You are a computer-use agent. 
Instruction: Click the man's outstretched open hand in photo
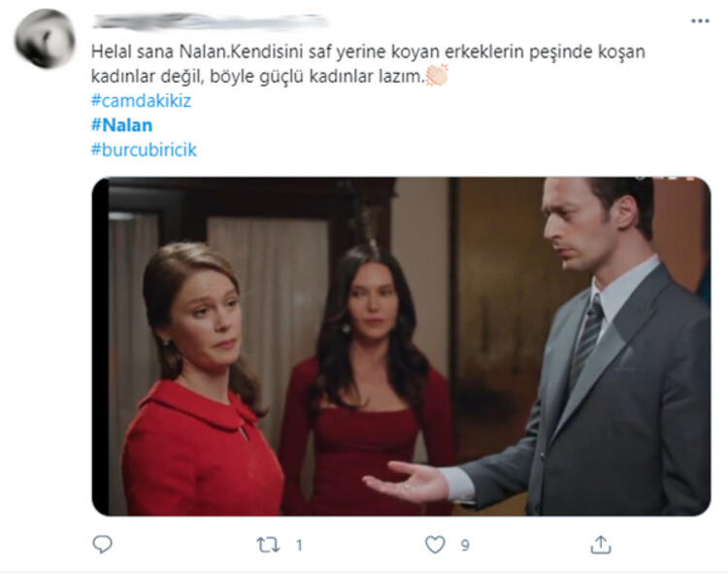407,483
